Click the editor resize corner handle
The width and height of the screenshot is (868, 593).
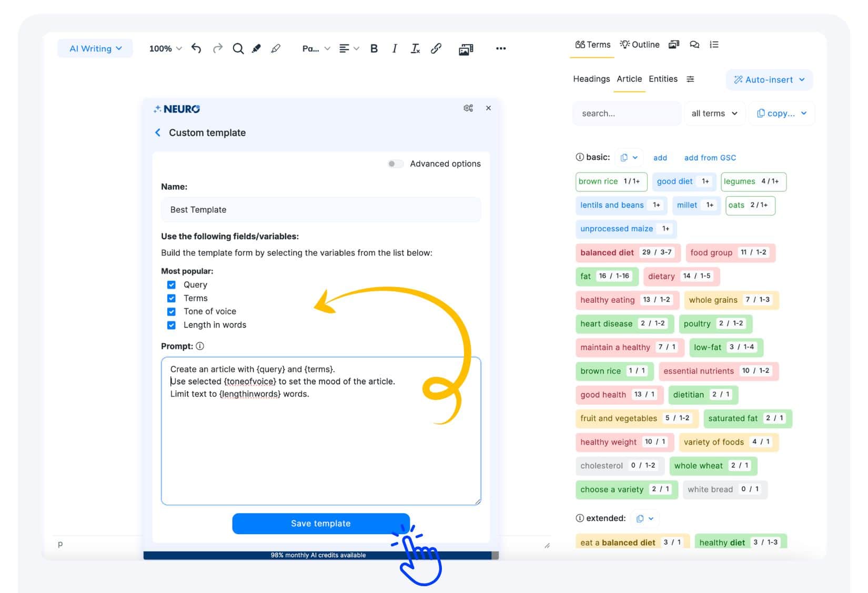(547, 545)
